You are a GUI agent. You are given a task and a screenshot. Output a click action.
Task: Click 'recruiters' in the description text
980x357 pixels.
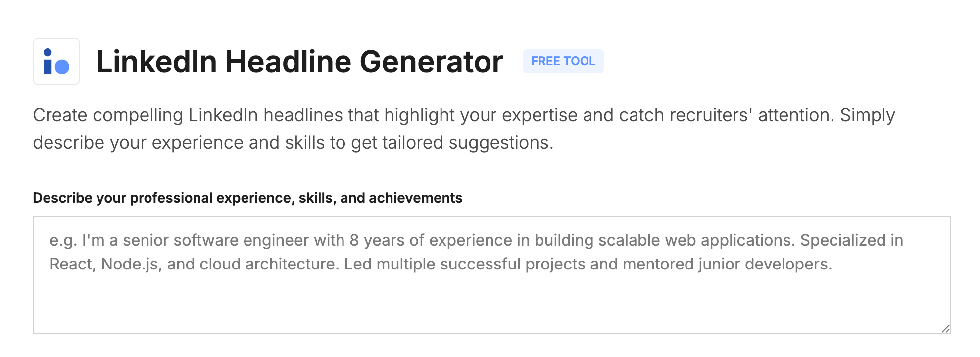711,115
